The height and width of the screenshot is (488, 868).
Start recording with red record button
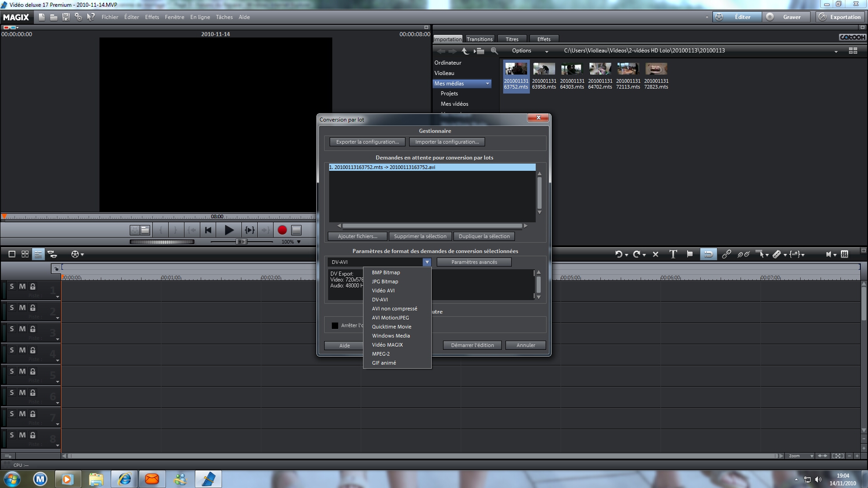click(282, 230)
